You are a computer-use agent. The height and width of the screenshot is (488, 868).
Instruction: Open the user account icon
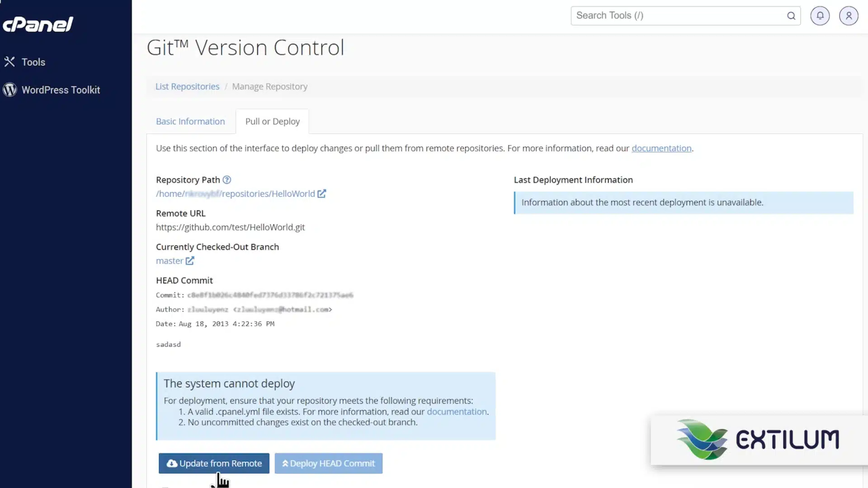coord(849,16)
